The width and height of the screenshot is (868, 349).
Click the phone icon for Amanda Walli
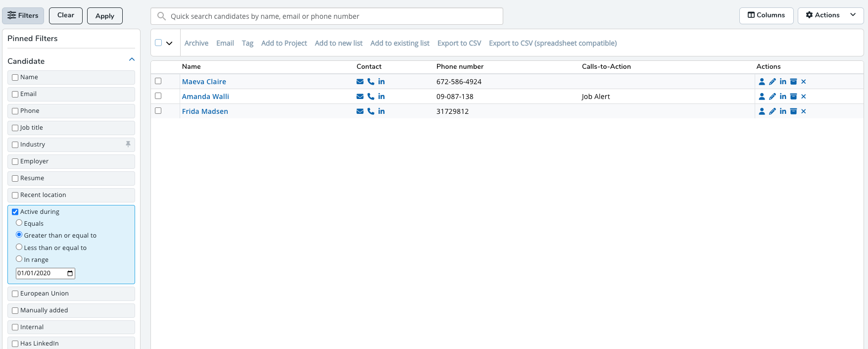371,97
